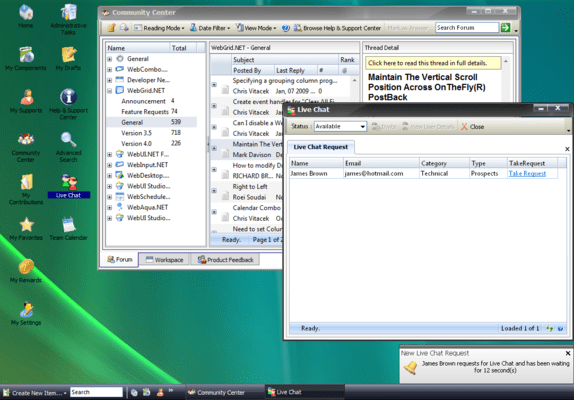574x400 pixels.
Task: Click the green search go arrow in Community Center
Action: [x=506, y=27]
